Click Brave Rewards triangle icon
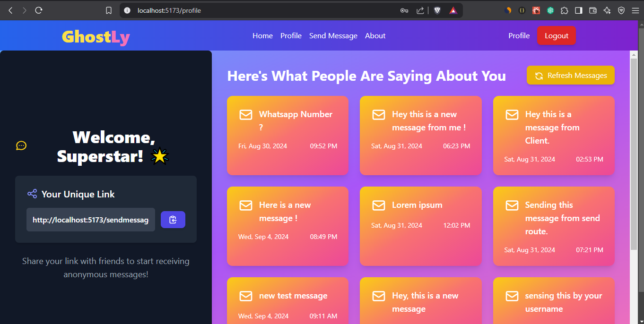Screen dimensions: 644x324 click(x=453, y=10)
